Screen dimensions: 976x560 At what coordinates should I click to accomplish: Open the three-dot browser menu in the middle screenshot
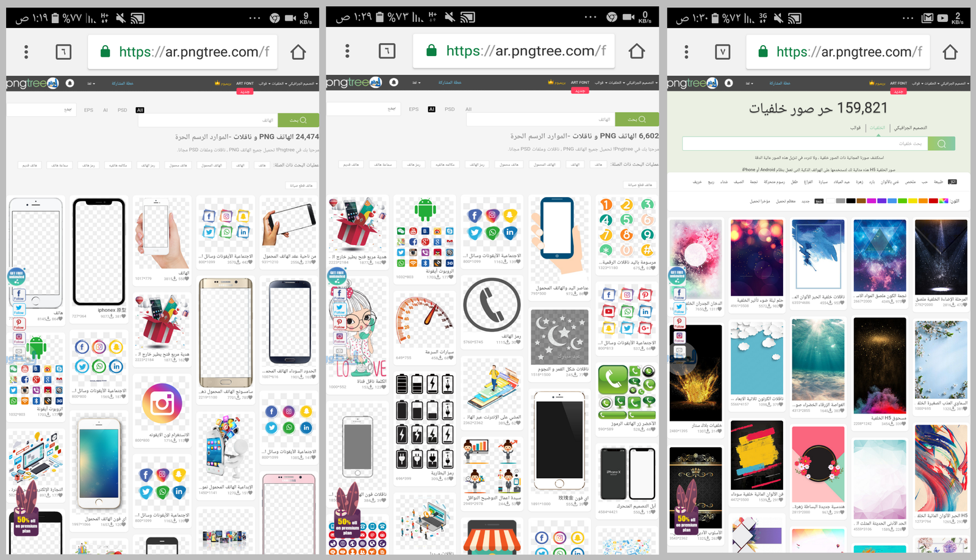pos(347,51)
